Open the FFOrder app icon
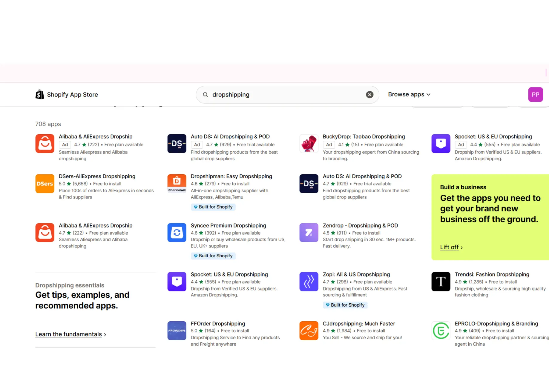 click(177, 331)
